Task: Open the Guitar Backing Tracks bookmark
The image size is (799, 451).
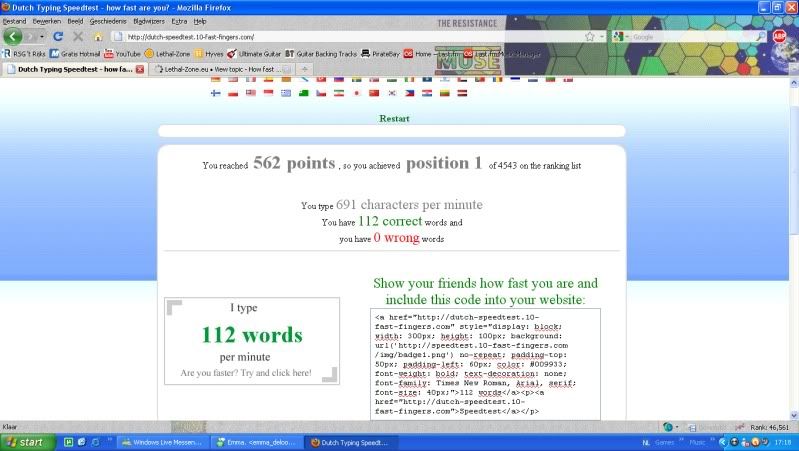Action: (x=321, y=54)
